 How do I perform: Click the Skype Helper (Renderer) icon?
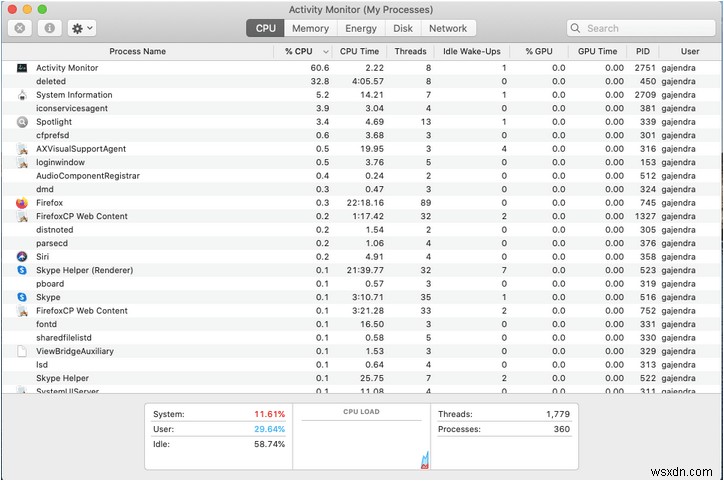click(22, 270)
